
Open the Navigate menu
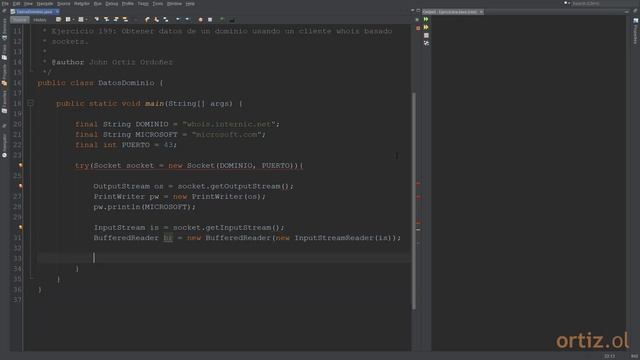click(x=44, y=4)
